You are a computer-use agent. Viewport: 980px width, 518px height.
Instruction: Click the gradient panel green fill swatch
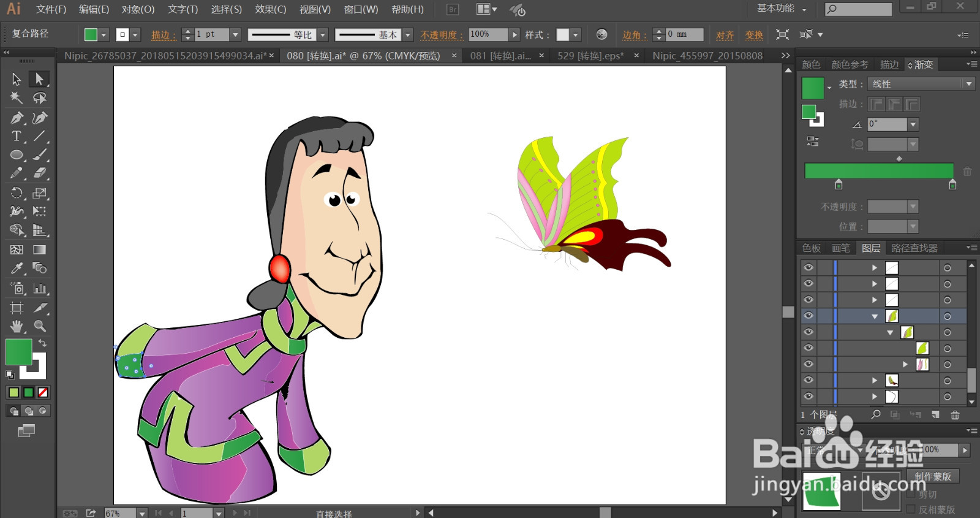813,88
